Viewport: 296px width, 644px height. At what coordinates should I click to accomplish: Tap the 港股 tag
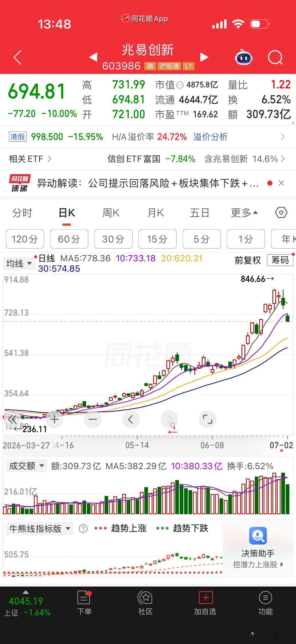[17, 137]
